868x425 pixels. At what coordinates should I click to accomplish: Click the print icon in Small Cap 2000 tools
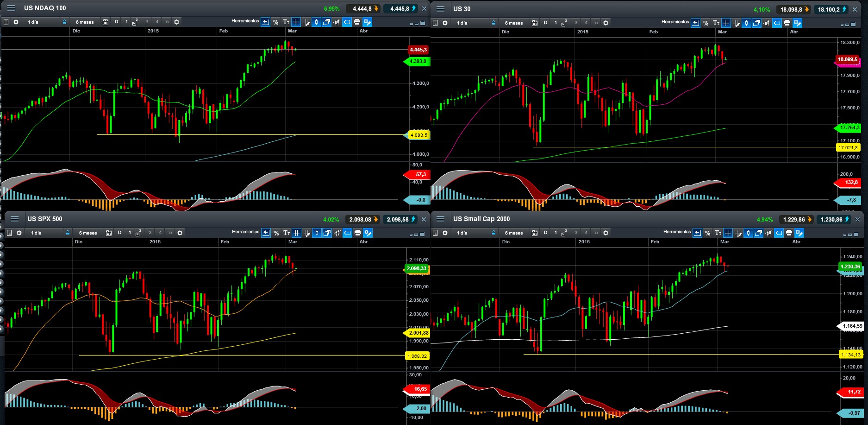[789, 233]
